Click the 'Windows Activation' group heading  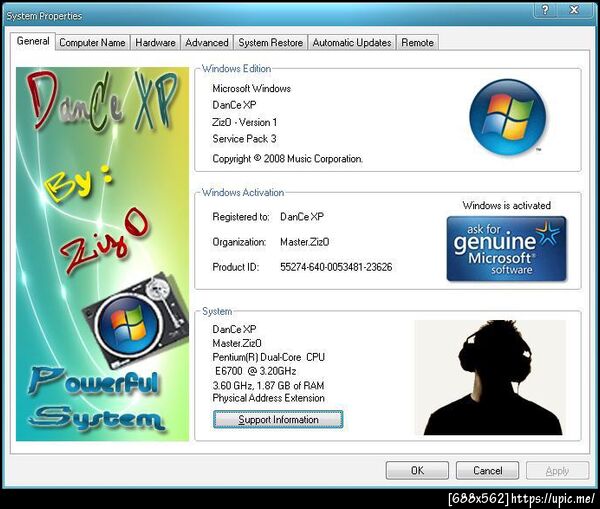243,193
